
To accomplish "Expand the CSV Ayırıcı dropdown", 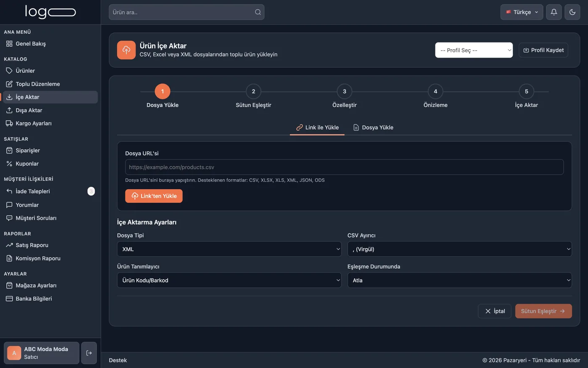I will click(459, 249).
